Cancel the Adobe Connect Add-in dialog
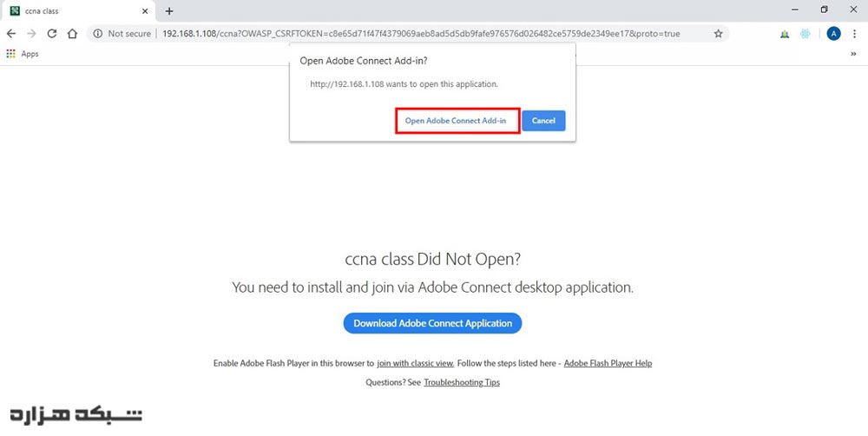 tap(543, 121)
